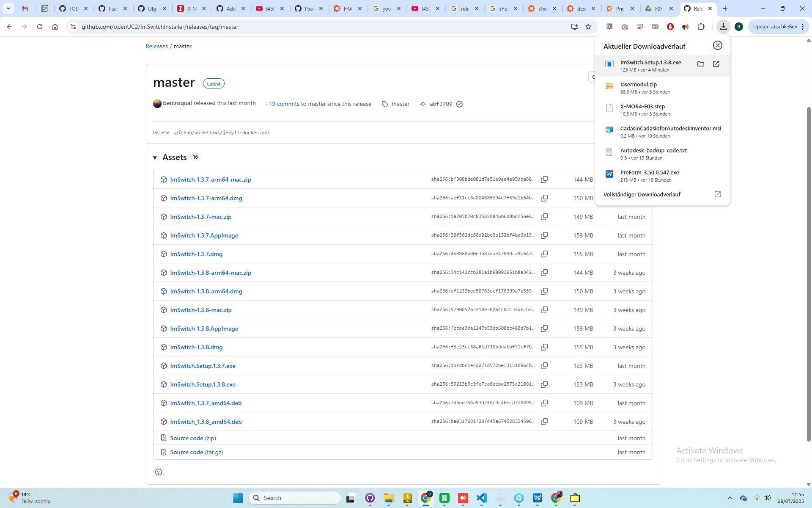Image resolution: width=812 pixels, height=508 pixels.
Task: Copy sha256 hash for ImSwitch.Setup.1.3.7.exe
Action: [x=544, y=366]
